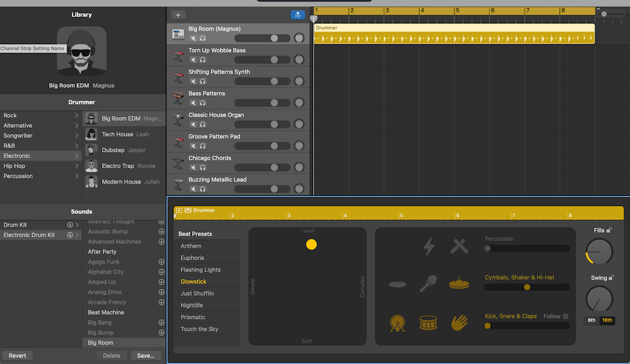Solo the Bass Patterns track with headphones
Screen dimensions: 630x364
pos(203,103)
